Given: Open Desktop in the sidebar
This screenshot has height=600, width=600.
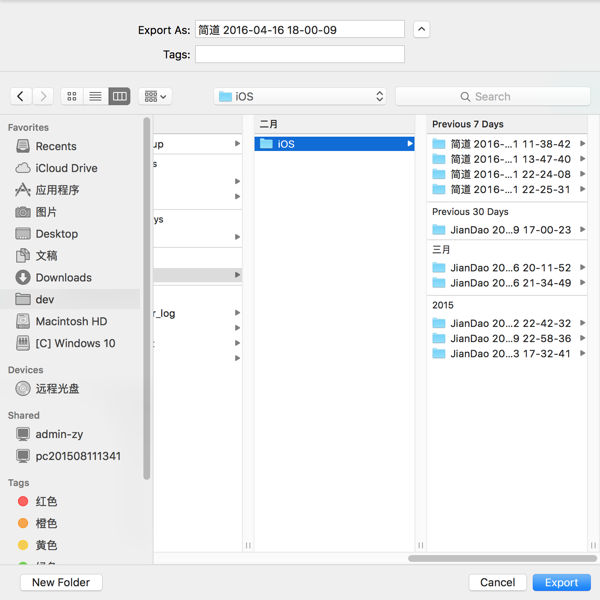Looking at the screenshot, I should coord(47,233).
